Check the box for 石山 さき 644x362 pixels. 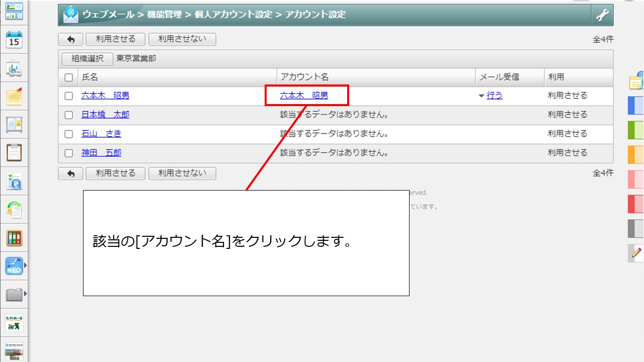(69, 134)
